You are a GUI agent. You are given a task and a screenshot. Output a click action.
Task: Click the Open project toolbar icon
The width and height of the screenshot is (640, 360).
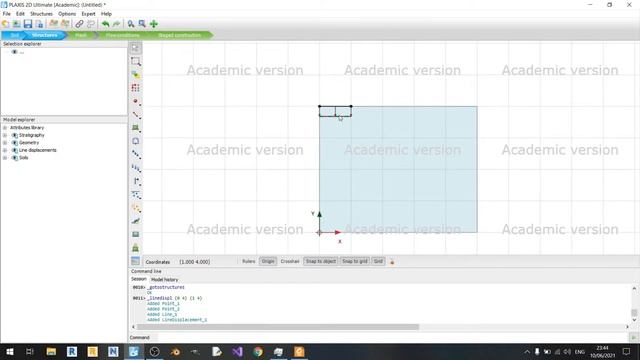click(17, 24)
